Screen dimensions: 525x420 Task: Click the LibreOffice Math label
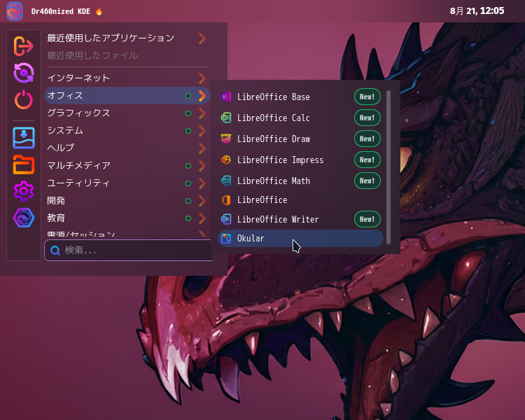point(274,181)
